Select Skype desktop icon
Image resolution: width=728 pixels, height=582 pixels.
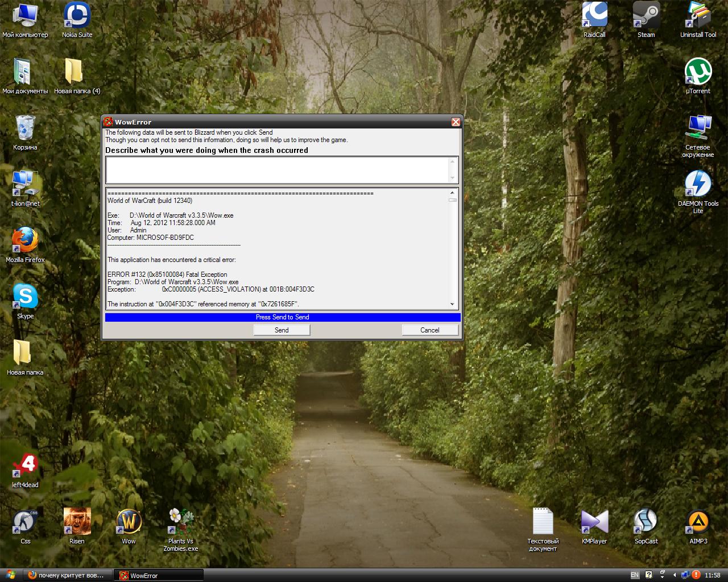click(25, 302)
